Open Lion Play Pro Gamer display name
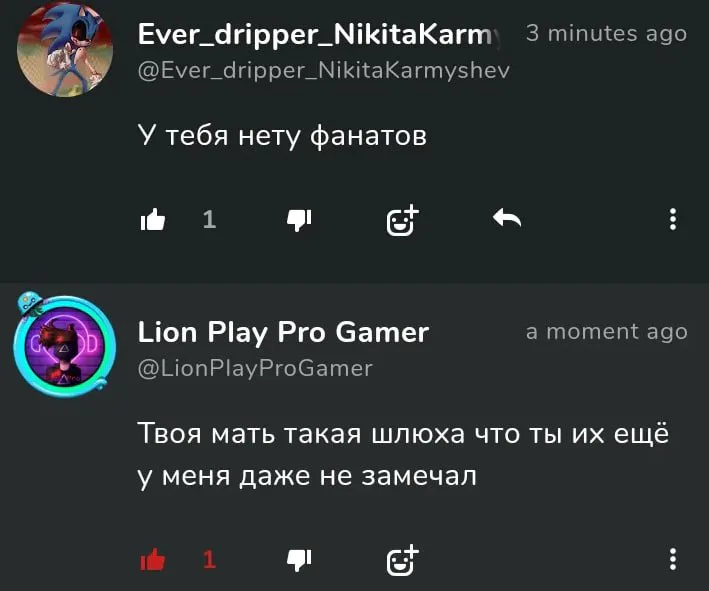 (283, 333)
